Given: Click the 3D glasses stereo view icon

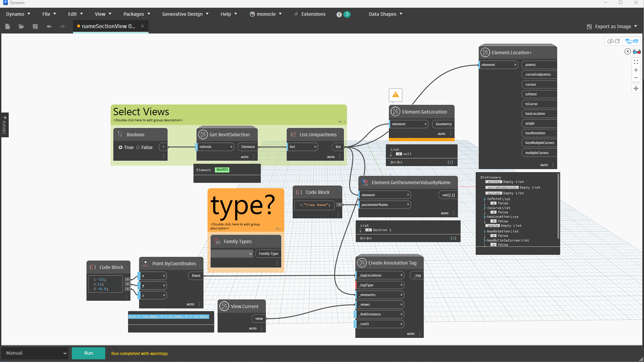Looking at the screenshot, I should 637,52.
